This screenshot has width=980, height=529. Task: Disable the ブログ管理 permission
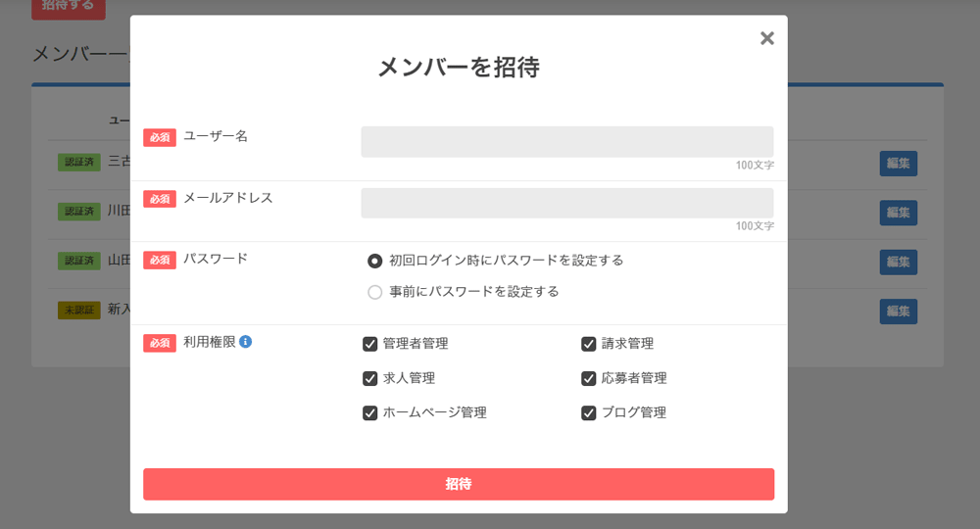[589, 412]
